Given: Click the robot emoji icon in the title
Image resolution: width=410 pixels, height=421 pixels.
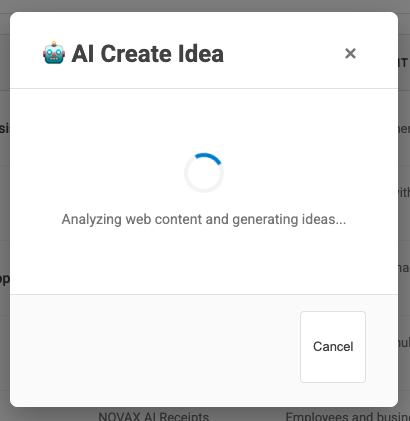Looking at the screenshot, I should 54,53.
